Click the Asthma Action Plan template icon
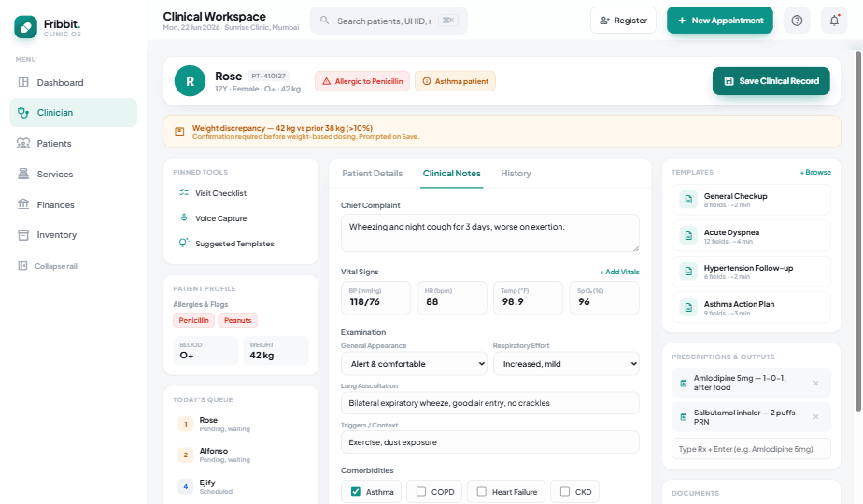Screen dimensions: 863x504 688,308
